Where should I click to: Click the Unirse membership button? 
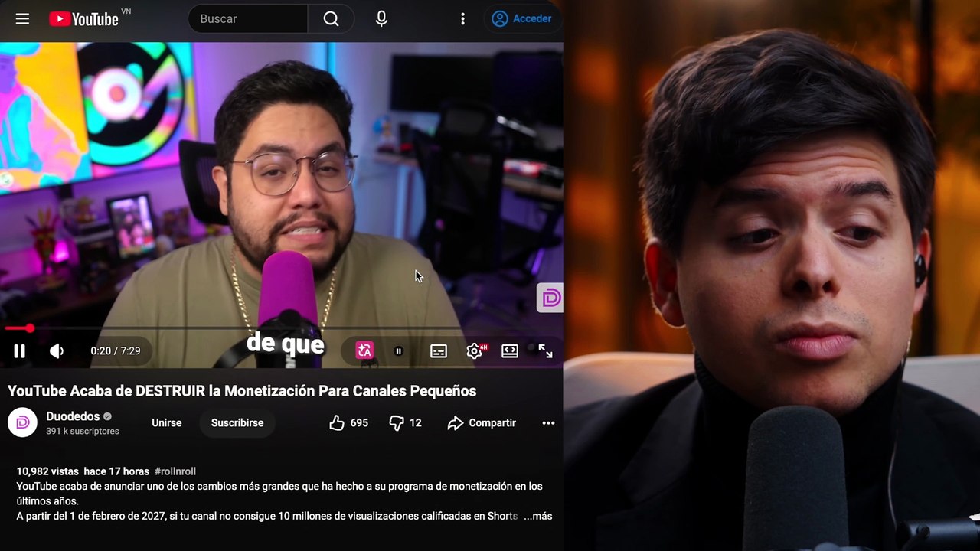pos(166,422)
